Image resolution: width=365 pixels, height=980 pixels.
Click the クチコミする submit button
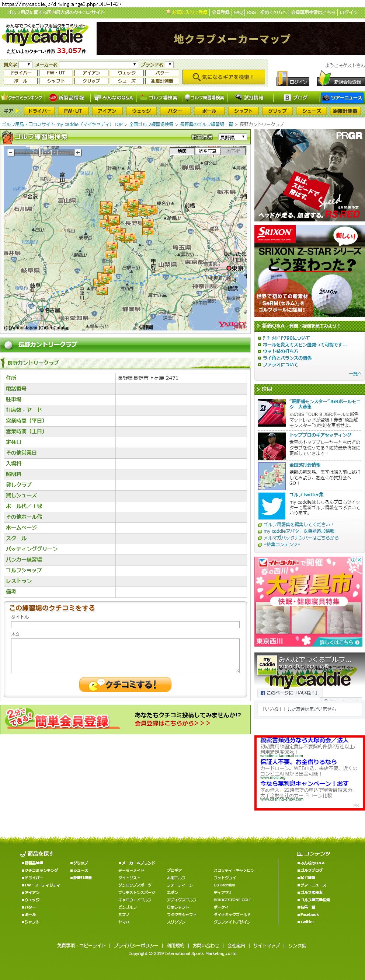tap(125, 684)
